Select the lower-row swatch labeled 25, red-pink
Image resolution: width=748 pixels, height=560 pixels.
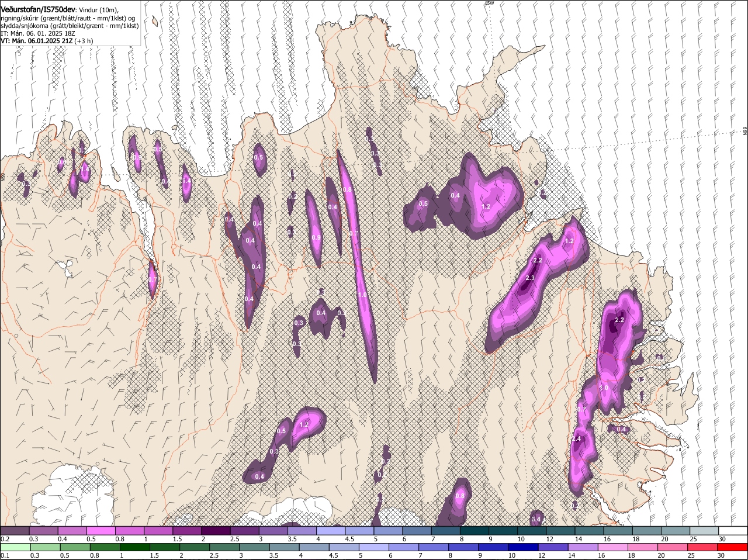703,547
